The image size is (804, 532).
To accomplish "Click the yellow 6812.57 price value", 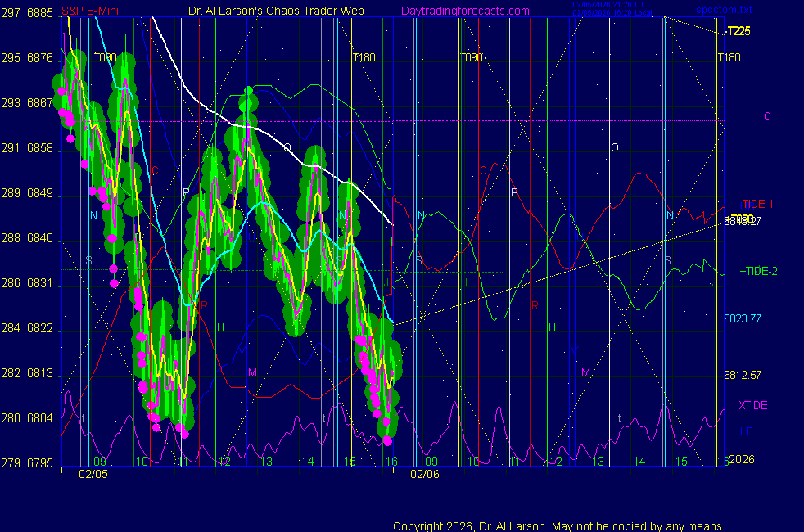I will [743, 376].
